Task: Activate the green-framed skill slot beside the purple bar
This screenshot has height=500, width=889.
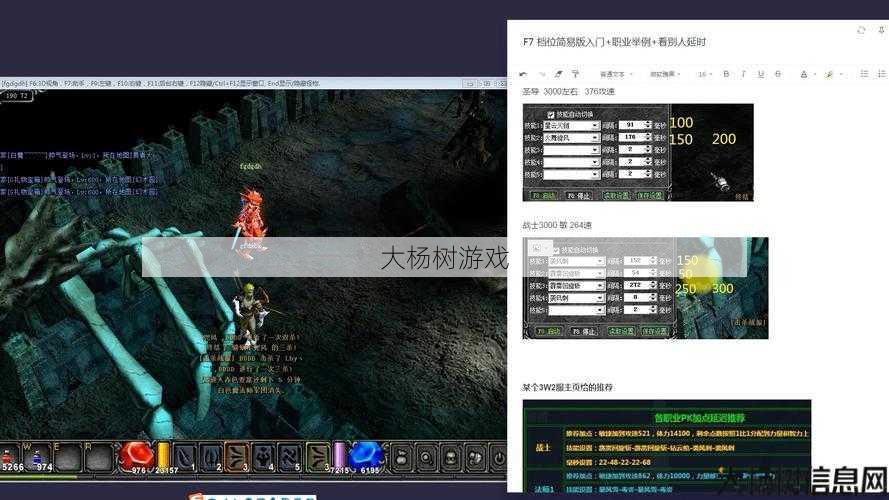Action: [319, 457]
